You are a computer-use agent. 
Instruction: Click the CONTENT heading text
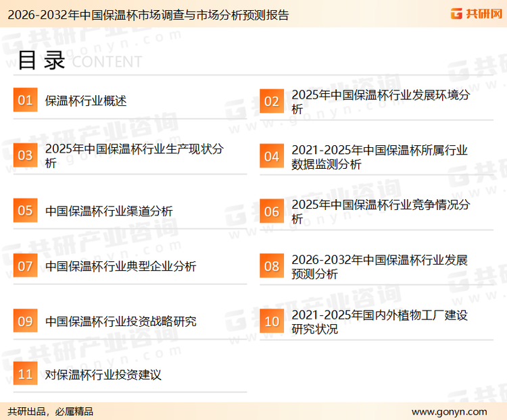tap(107, 61)
